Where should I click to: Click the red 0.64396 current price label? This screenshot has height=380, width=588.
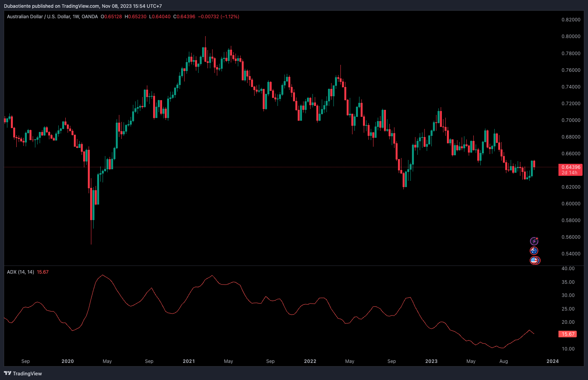(571, 167)
